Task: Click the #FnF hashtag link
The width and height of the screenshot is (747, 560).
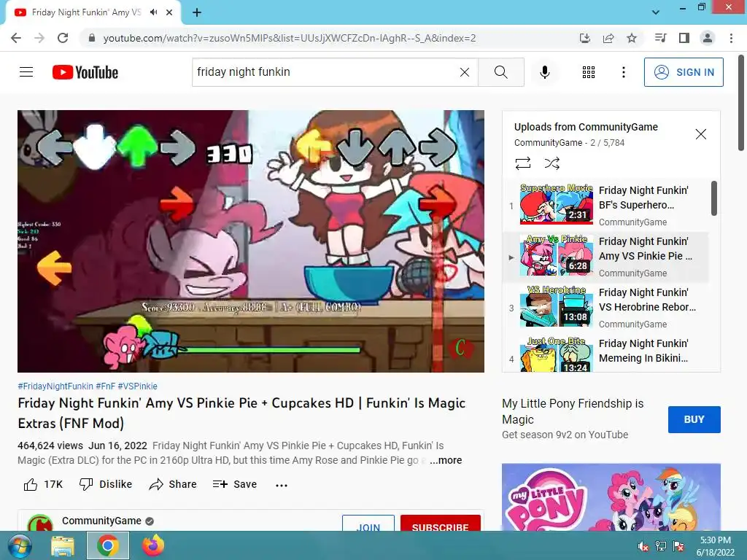Action: click(x=105, y=386)
